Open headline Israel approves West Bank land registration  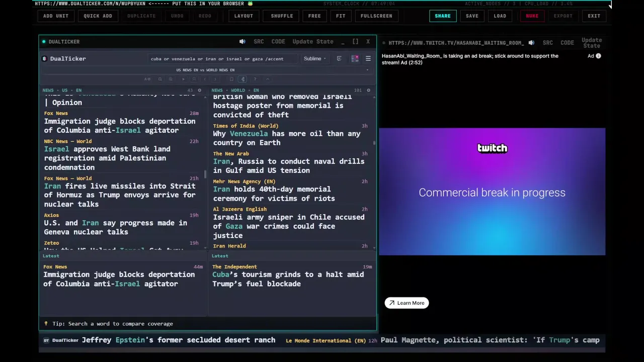107,158
